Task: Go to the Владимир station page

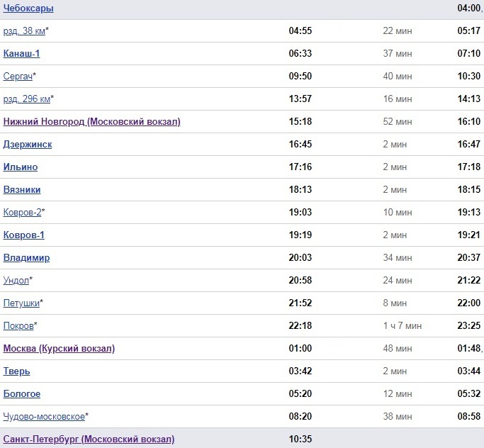Action: coord(26,258)
